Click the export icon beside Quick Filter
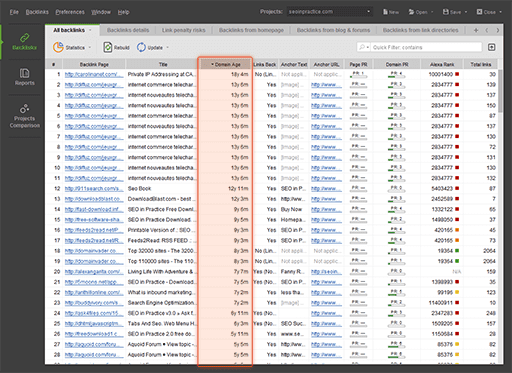This screenshot has width=512, height=373. 491,47
